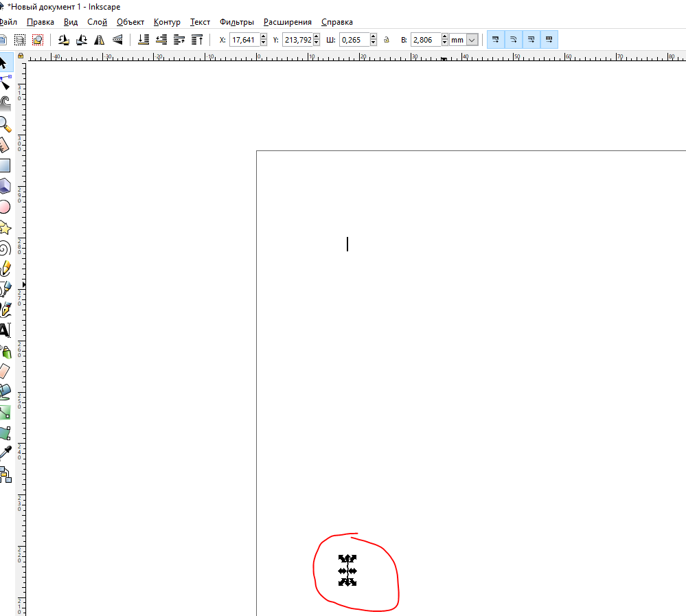The width and height of the screenshot is (686, 616).
Task: Select the Star polygon tool
Action: point(4,228)
